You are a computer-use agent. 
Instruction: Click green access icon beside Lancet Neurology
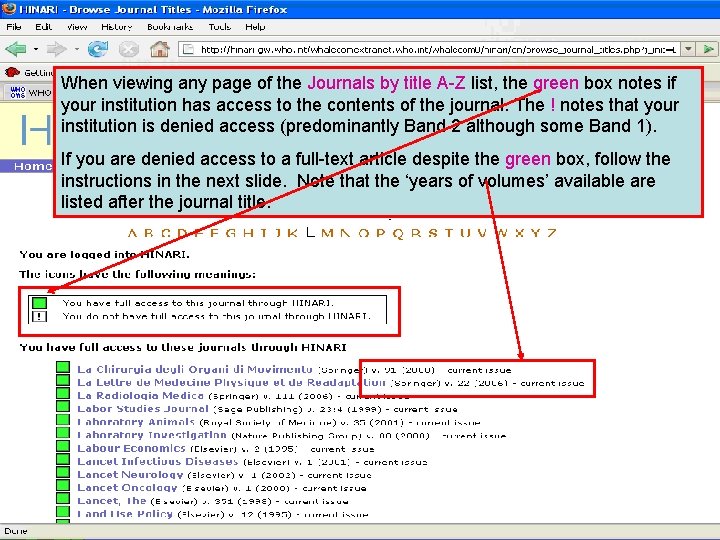coord(63,472)
